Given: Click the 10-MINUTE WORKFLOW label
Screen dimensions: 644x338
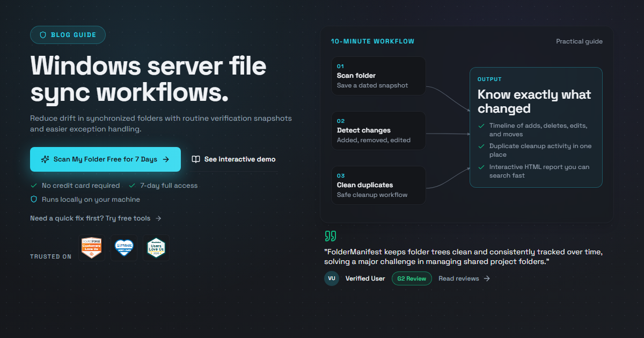Looking at the screenshot, I should tap(372, 41).
